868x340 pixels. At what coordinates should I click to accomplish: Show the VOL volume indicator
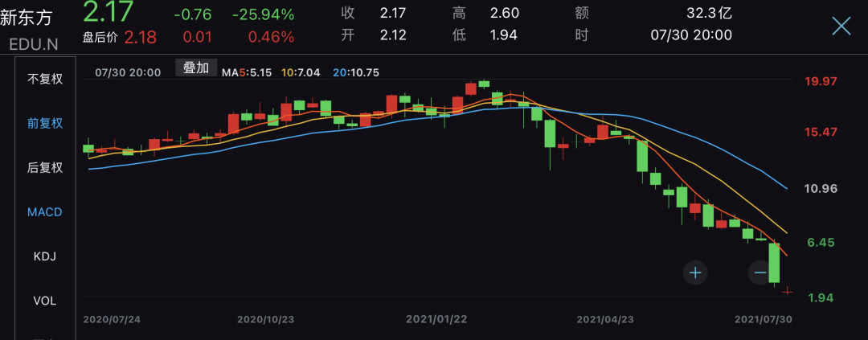(x=45, y=301)
